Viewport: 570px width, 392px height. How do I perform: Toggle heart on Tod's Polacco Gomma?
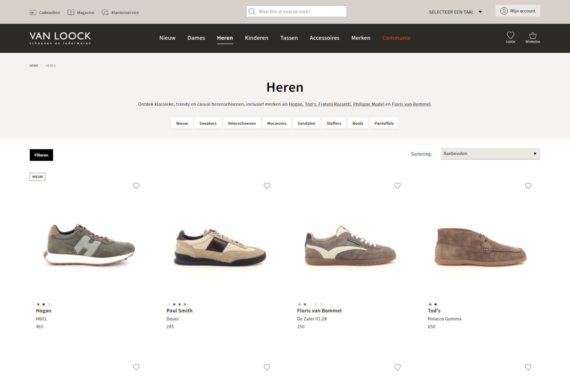[528, 186]
